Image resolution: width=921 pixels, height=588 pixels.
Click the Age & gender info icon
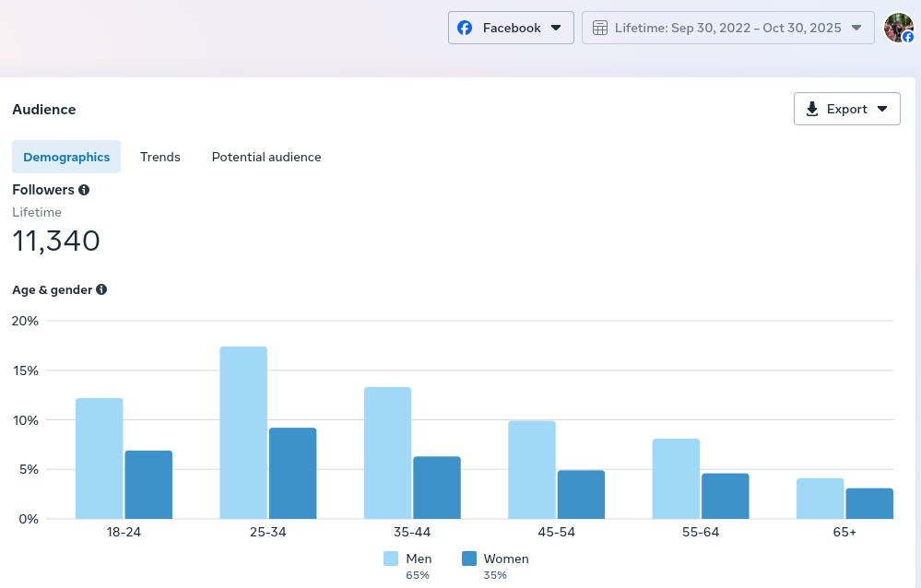click(101, 289)
